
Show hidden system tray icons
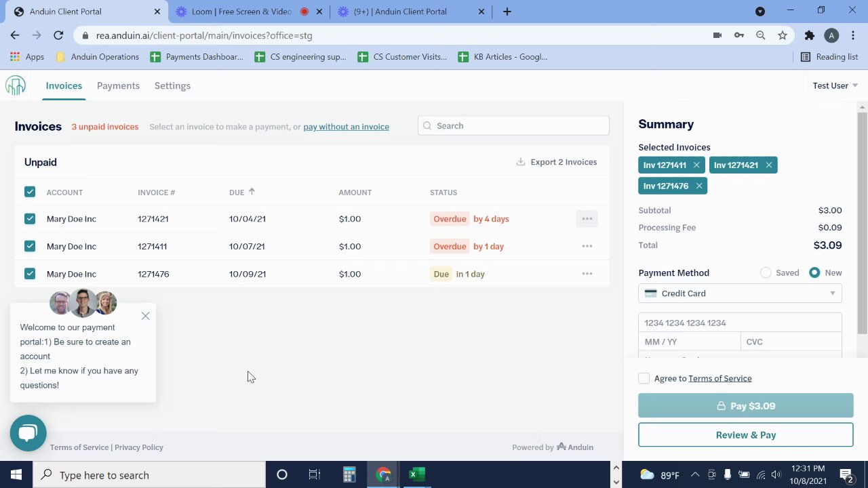click(695, 475)
